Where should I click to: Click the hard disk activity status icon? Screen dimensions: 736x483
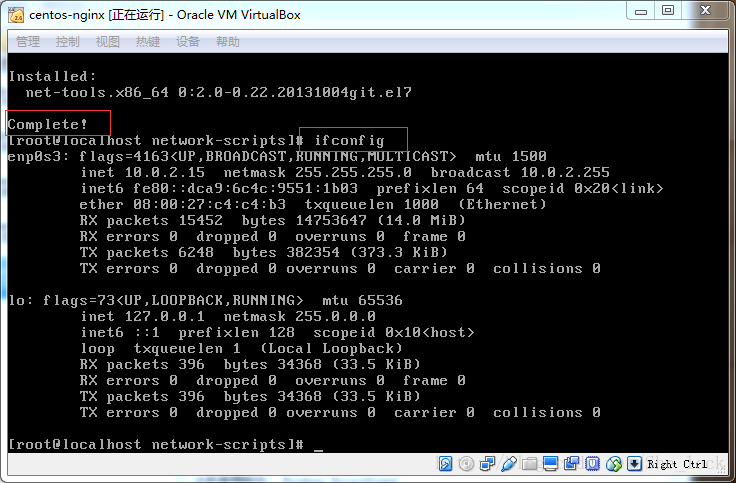click(x=445, y=464)
